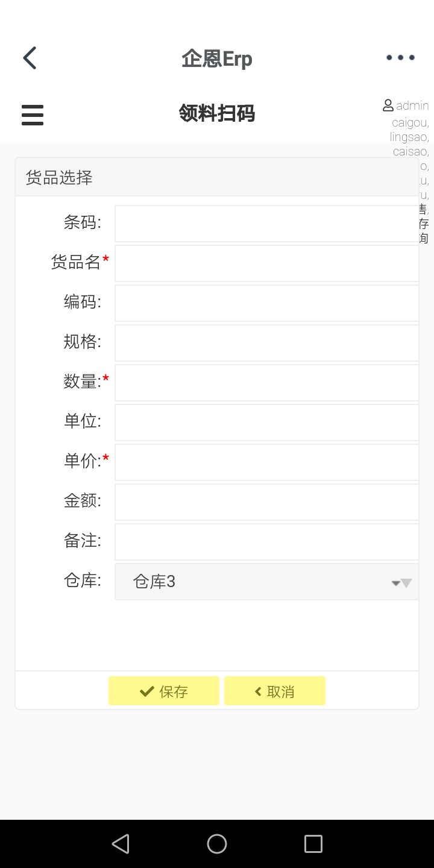
Task: Tap the back arrow icon
Action: [x=30, y=58]
